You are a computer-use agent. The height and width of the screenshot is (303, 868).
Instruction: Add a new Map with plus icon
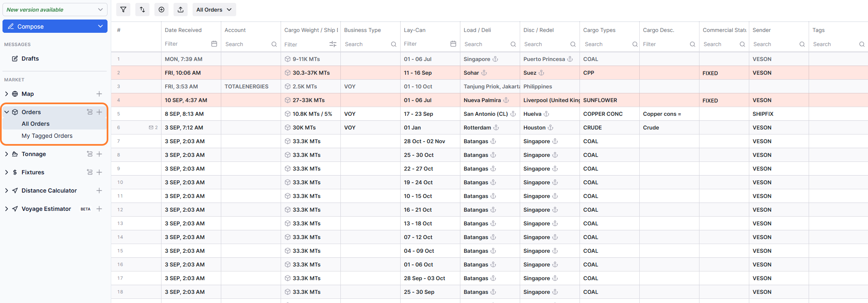[99, 94]
